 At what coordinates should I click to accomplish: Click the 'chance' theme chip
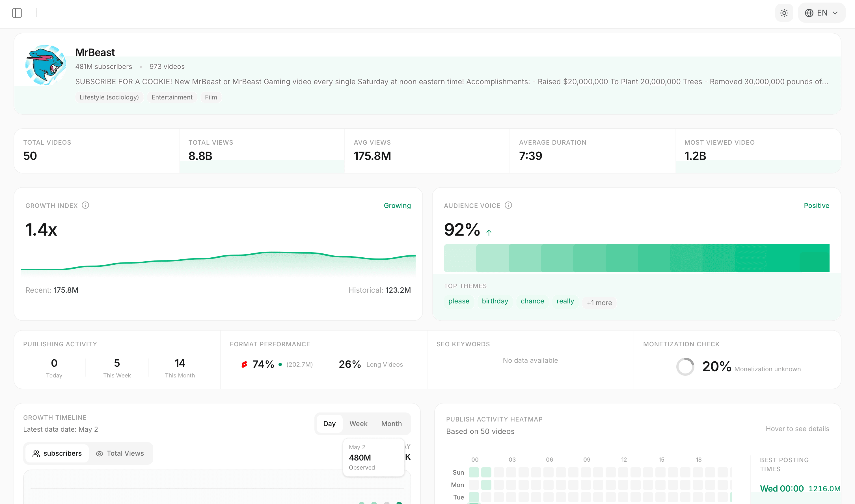[x=532, y=301]
